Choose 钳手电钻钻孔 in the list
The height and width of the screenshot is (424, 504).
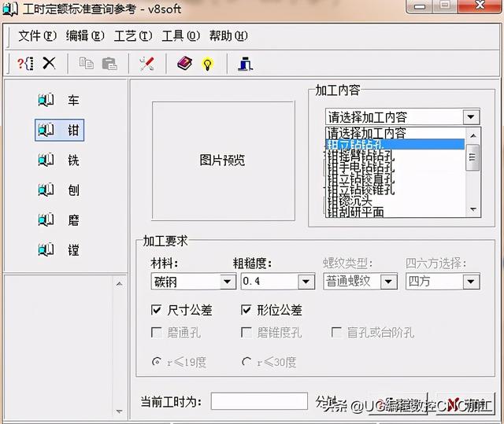(x=395, y=167)
